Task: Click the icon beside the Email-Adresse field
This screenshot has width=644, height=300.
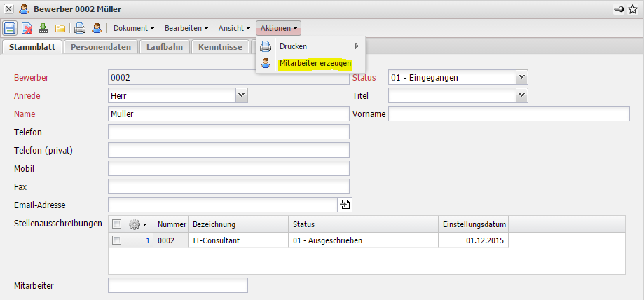Action: coord(345,205)
